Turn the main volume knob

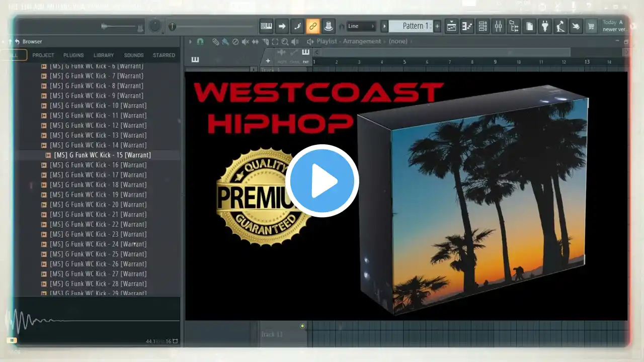155,26
